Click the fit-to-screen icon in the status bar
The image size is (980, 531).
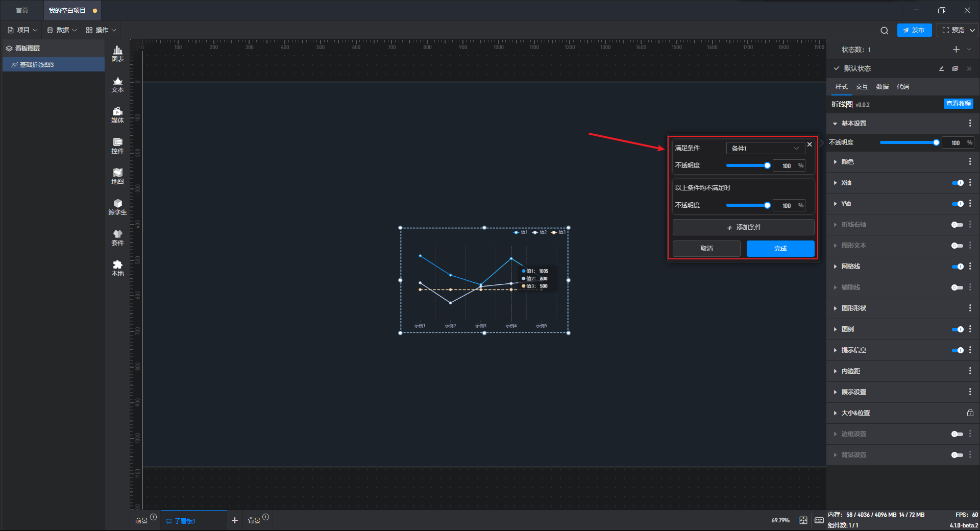(803, 520)
